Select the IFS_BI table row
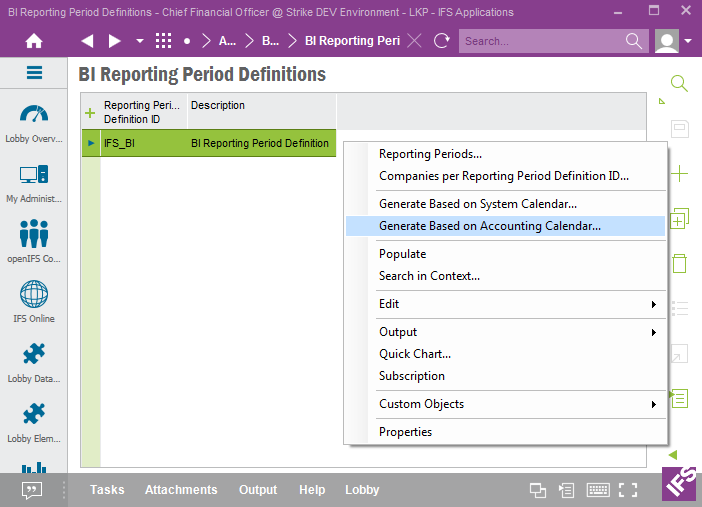702x507 pixels. point(210,143)
